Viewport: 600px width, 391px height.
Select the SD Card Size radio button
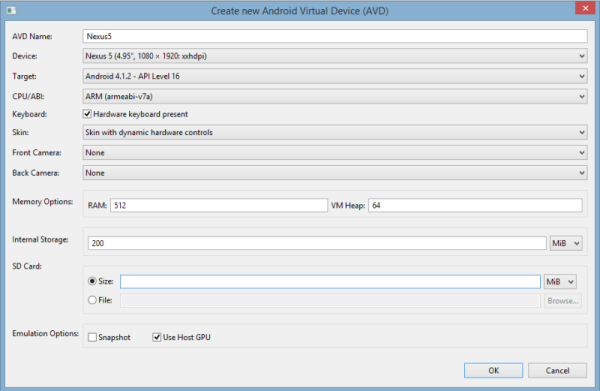[92, 281]
